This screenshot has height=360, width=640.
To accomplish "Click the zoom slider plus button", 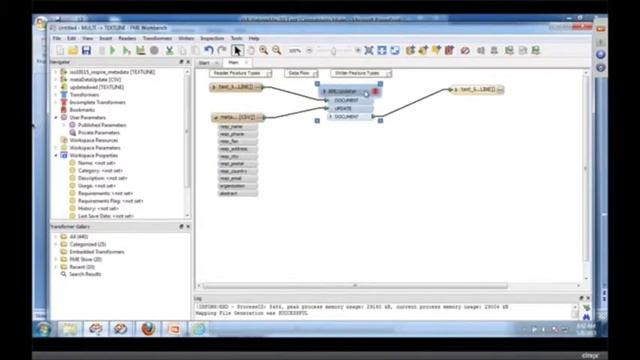I will [x=358, y=51].
